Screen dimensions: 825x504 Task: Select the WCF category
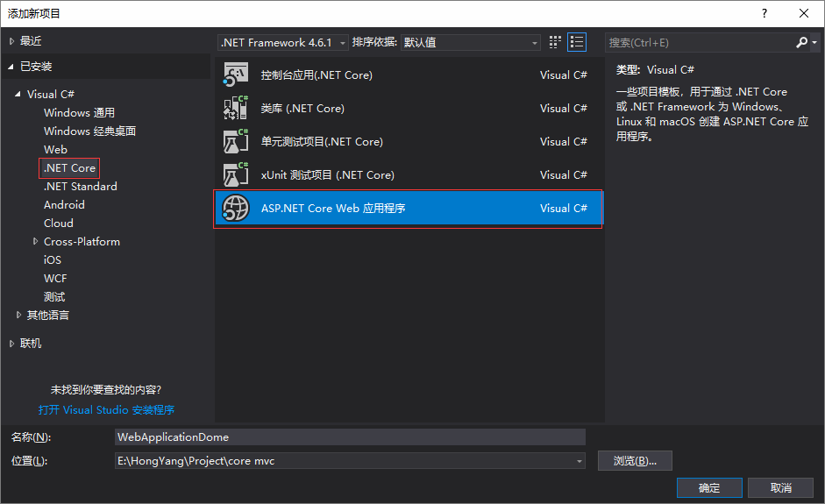54,279
